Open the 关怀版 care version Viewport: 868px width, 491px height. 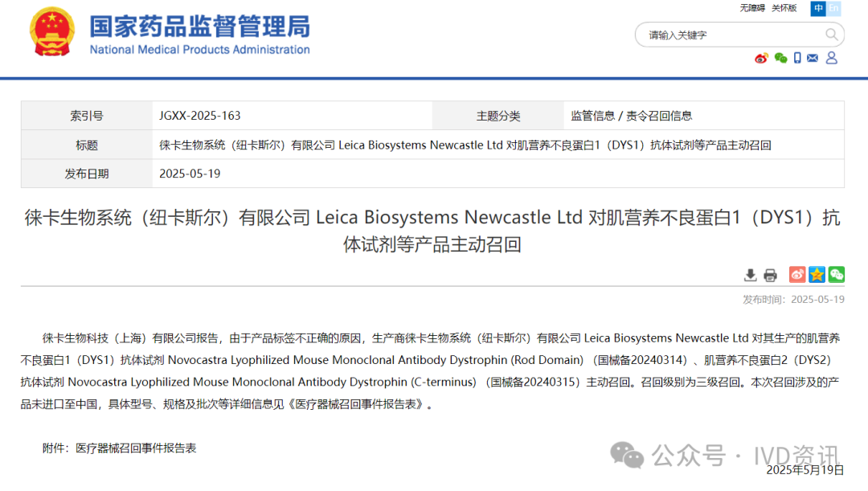(784, 7)
